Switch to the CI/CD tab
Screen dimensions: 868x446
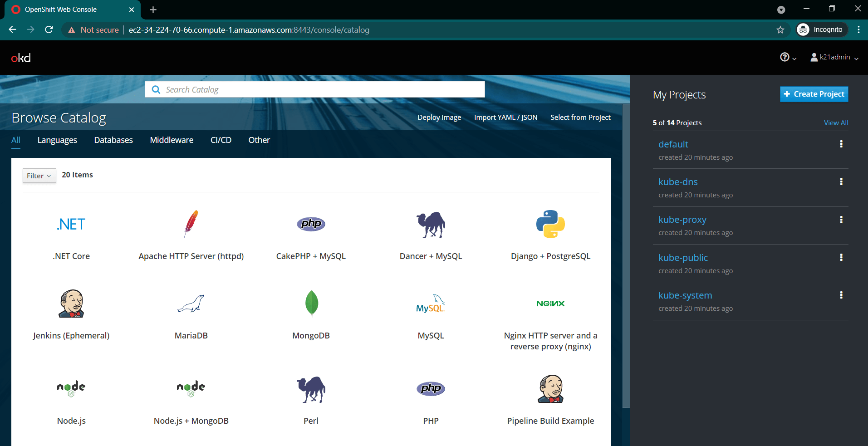pyautogui.click(x=221, y=140)
